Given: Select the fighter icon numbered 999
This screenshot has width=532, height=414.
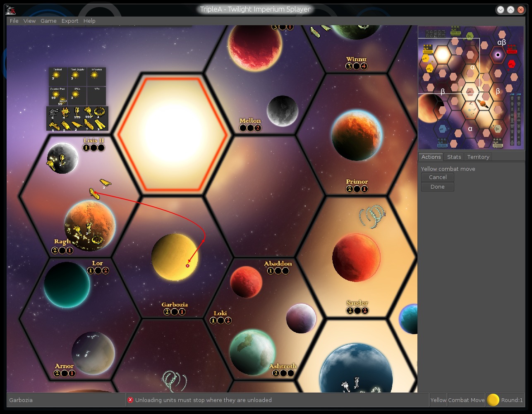Looking at the screenshot, I should click(88, 112).
